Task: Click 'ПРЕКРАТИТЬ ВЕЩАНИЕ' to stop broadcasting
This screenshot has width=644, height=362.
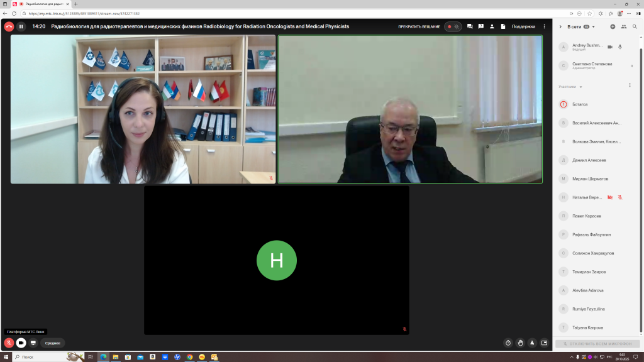Action: [x=419, y=26]
